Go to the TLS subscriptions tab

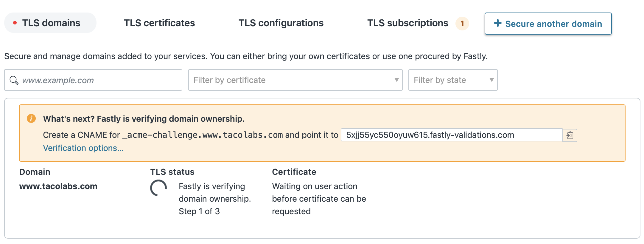pyautogui.click(x=408, y=23)
